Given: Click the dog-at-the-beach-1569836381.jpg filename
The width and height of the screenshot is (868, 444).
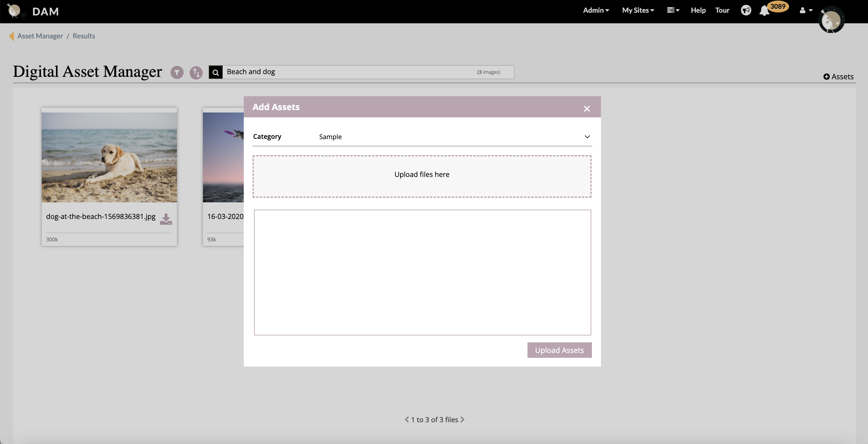Looking at the screenshot, I should [101, 216].
